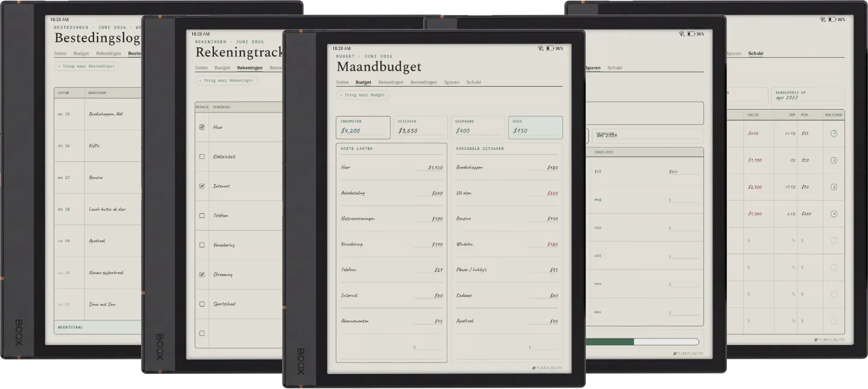Toggle the Huur paid checkbox in Rekeningtracker
This screenshot has height=389, width=868.
coord(202,127)
